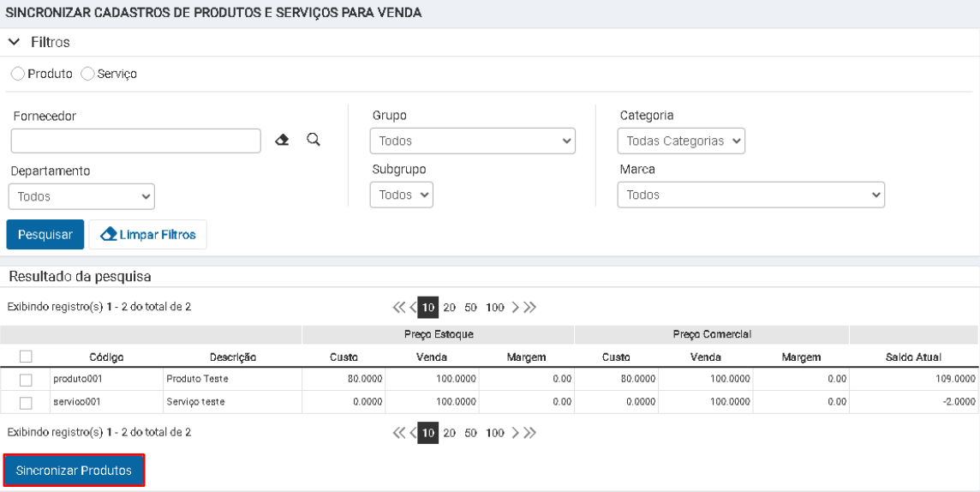980x492 pixels.
Task: Tick the select-all checkbox in table header
Action: [x=26, y=357]
